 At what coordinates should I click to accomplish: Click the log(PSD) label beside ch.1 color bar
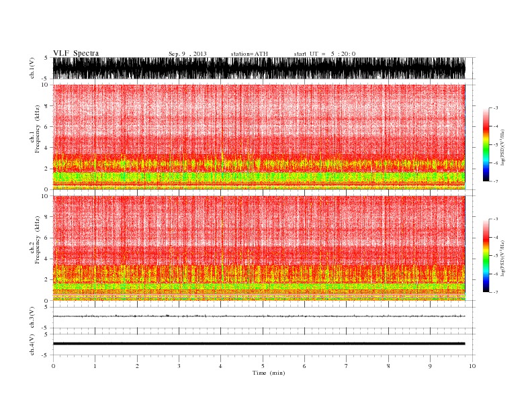(x=502, y=148)
